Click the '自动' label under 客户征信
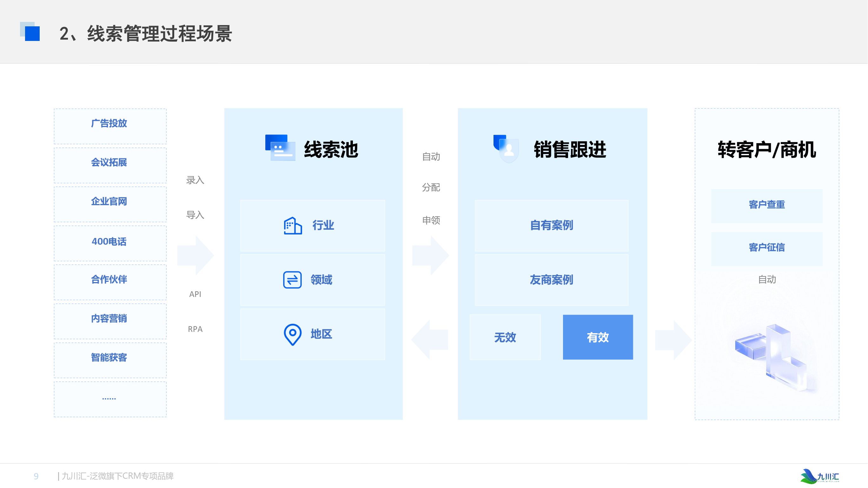The width and height of the screenshot is (868, 488). [x=767, y=279]
